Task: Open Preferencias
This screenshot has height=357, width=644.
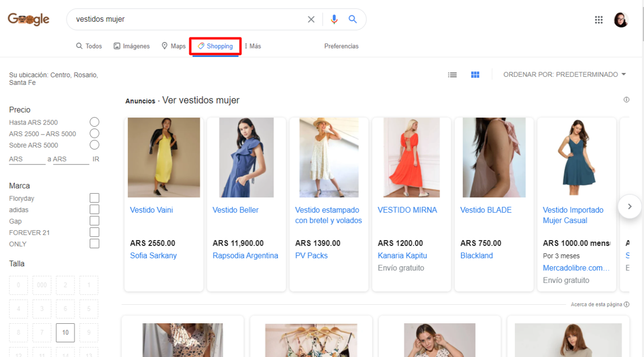Action: click(341, 46)
